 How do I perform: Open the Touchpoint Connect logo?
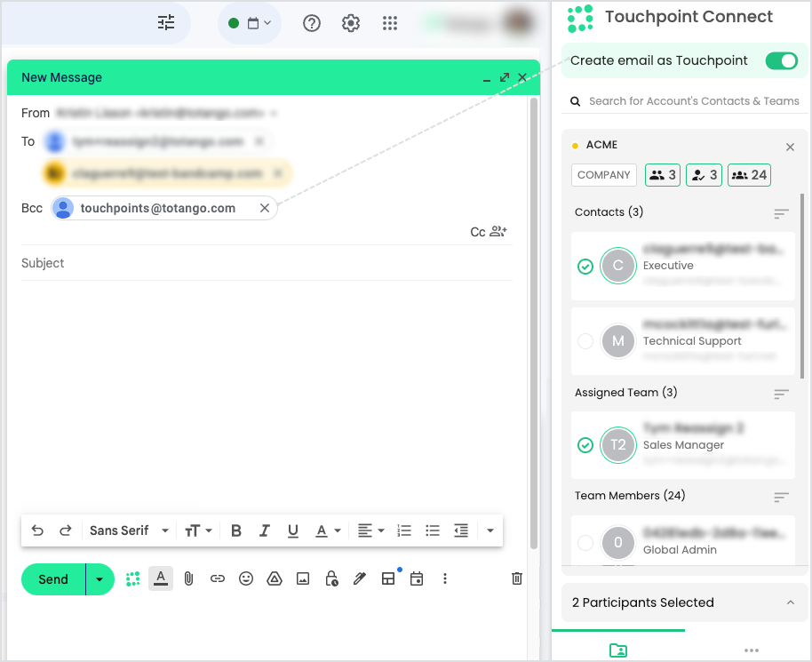coord(580,19)
